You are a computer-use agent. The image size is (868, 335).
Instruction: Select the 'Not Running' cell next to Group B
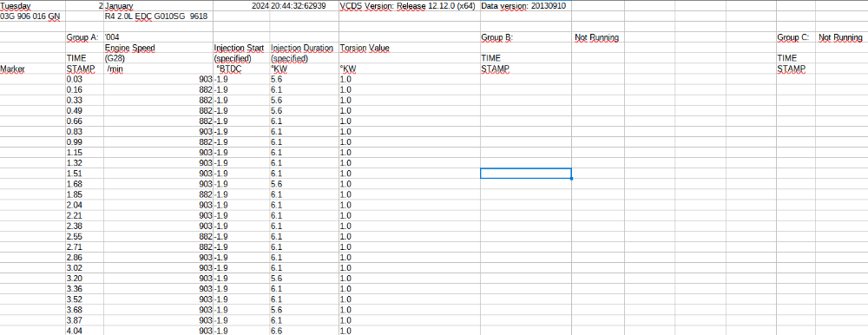(x=597, y=37)
